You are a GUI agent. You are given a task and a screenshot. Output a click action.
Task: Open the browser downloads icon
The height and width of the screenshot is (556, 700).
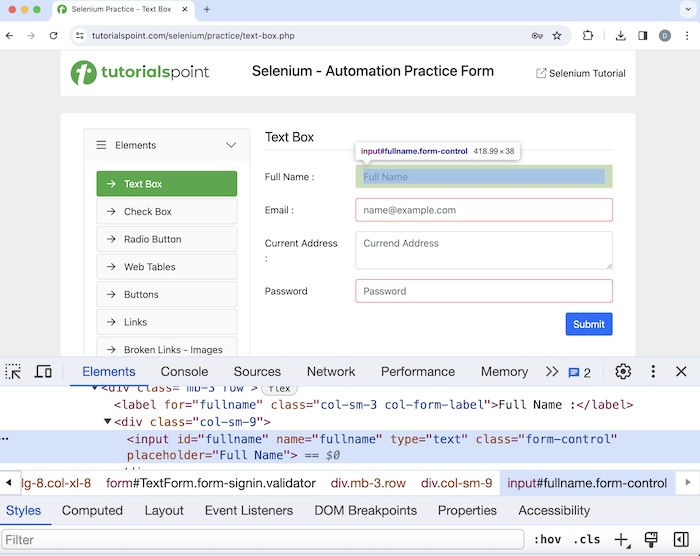(x=620, y=35)
